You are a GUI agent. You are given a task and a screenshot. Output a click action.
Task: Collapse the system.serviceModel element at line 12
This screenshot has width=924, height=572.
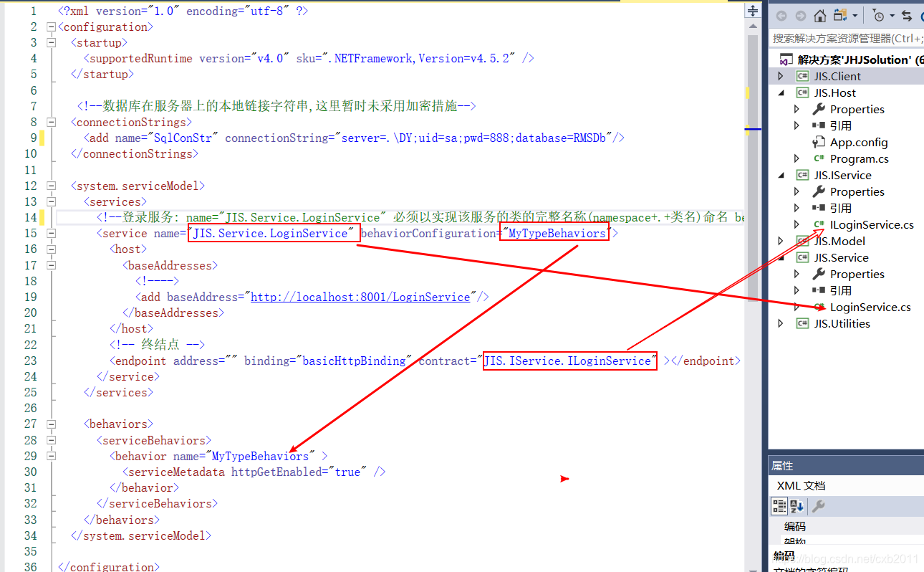pyautogui.click(x=51, y=186)
